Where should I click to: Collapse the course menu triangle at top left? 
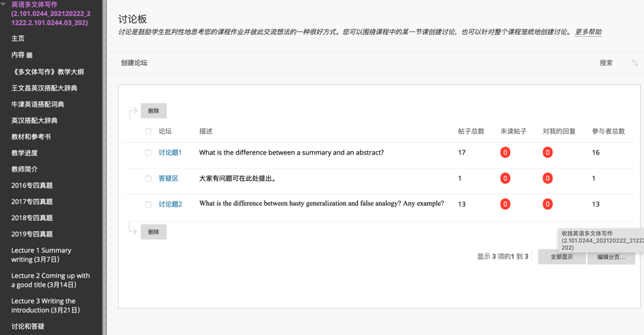[4, 5]
